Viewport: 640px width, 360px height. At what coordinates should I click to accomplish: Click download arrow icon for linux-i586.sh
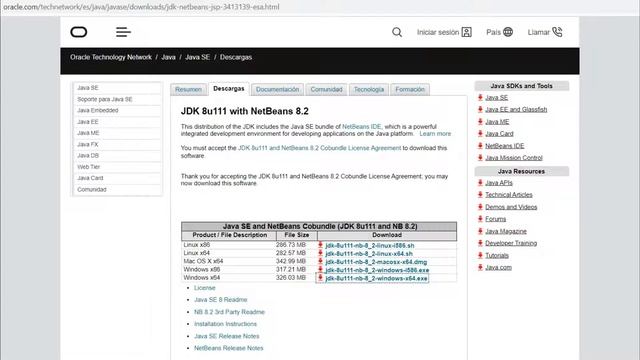tap(320, 245)
